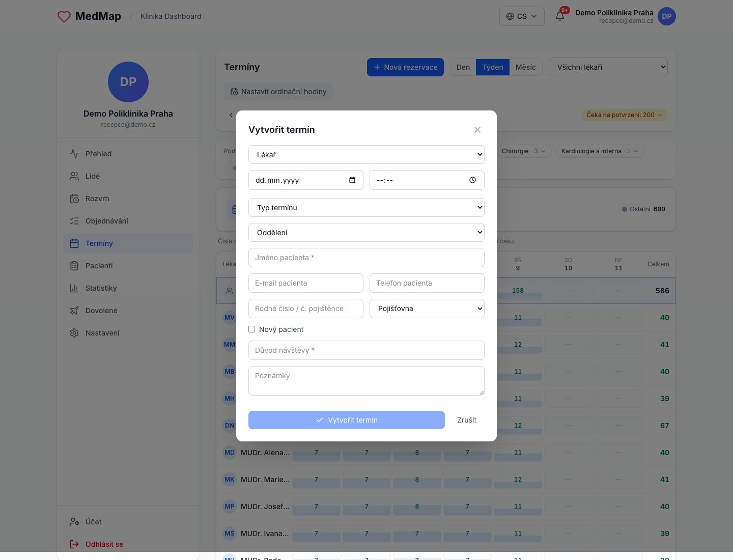Focus the Důvod návštěvy field

click(366, 350)
